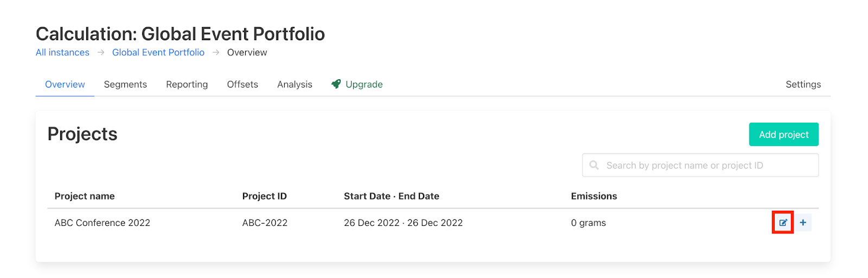Select the Overview tab

click(x=65, y=84)
